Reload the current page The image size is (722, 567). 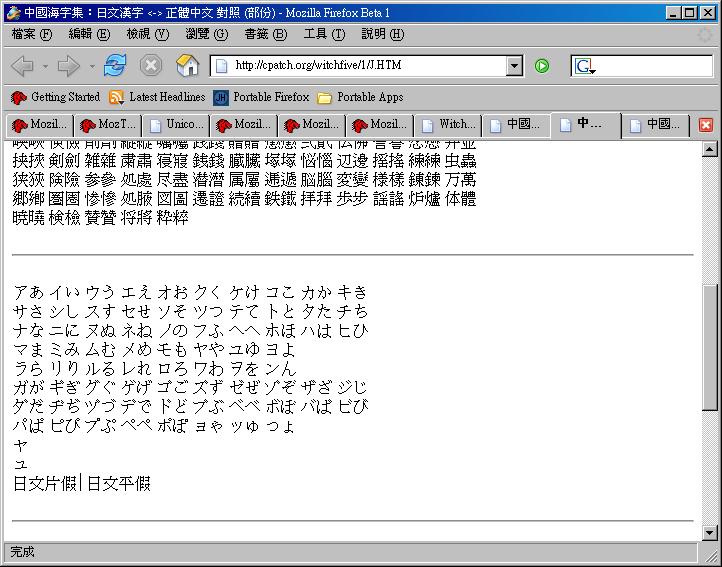(115, 66)
